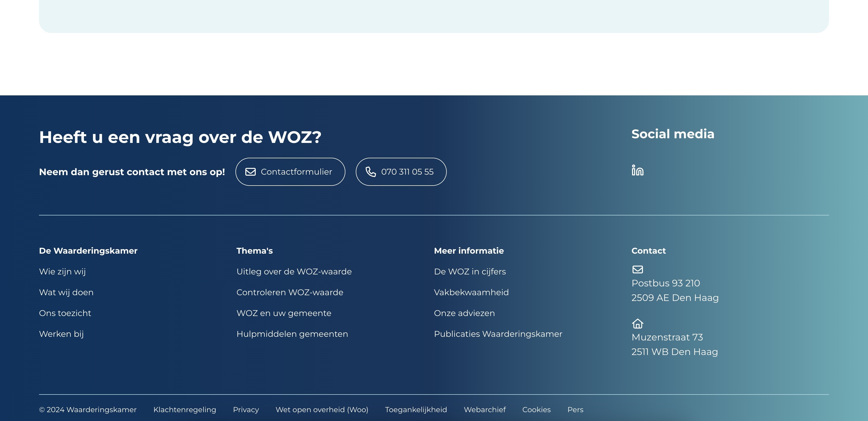
Task: Visit the Werken bij link
Action: (x=61, y=334)
